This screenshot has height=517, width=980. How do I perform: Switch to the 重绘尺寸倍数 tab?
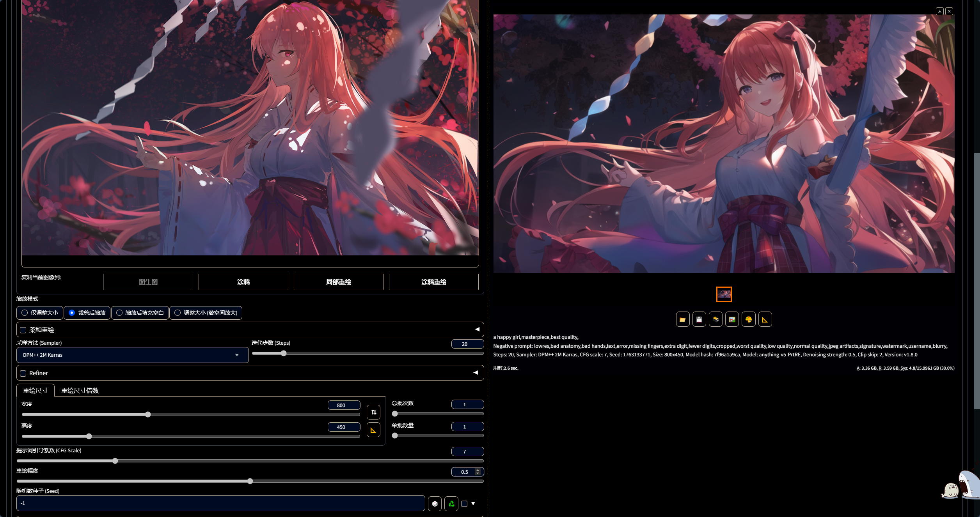coord(80,390)
